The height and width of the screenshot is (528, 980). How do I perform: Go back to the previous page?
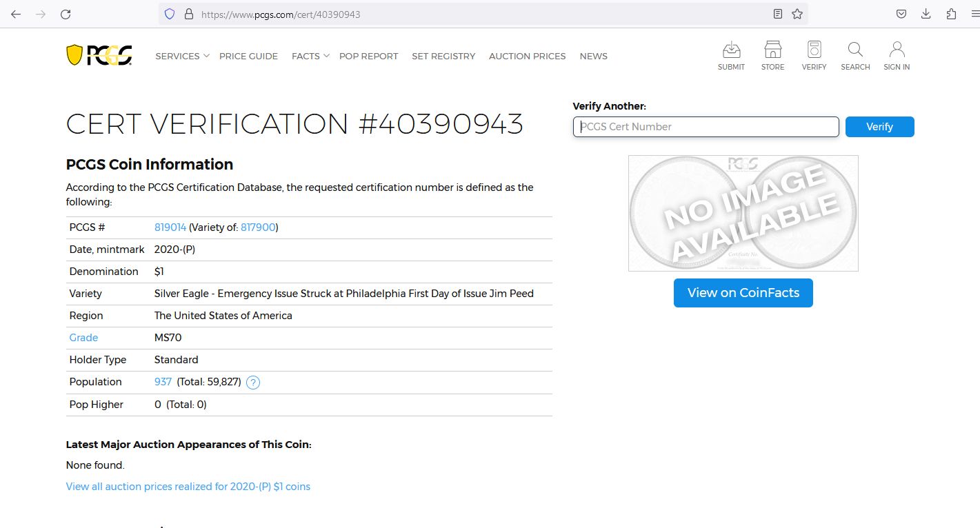[x=16, y=14]
